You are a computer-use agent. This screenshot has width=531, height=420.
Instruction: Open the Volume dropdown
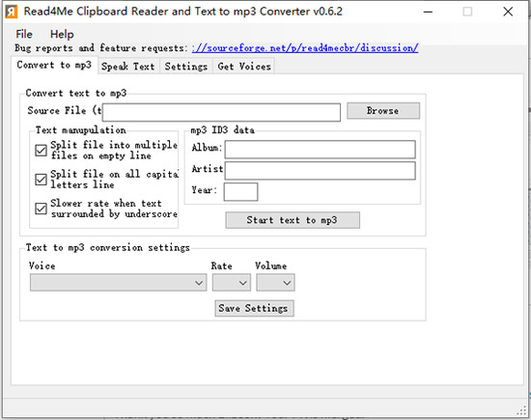(275, 283)
